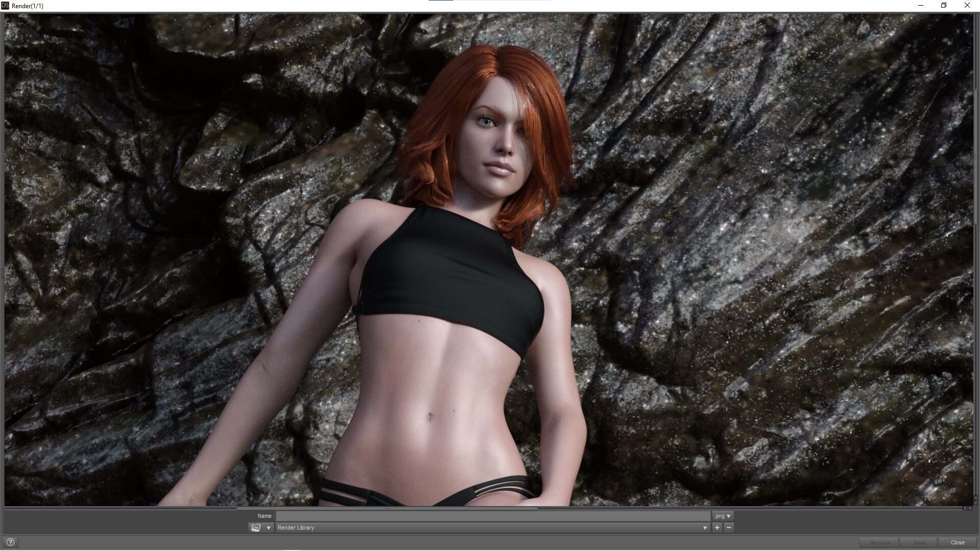The height and width of the screenshot is (551, 980).
Task: Open the arrow menu beside the library icon
Action: [x=268, y=528]
